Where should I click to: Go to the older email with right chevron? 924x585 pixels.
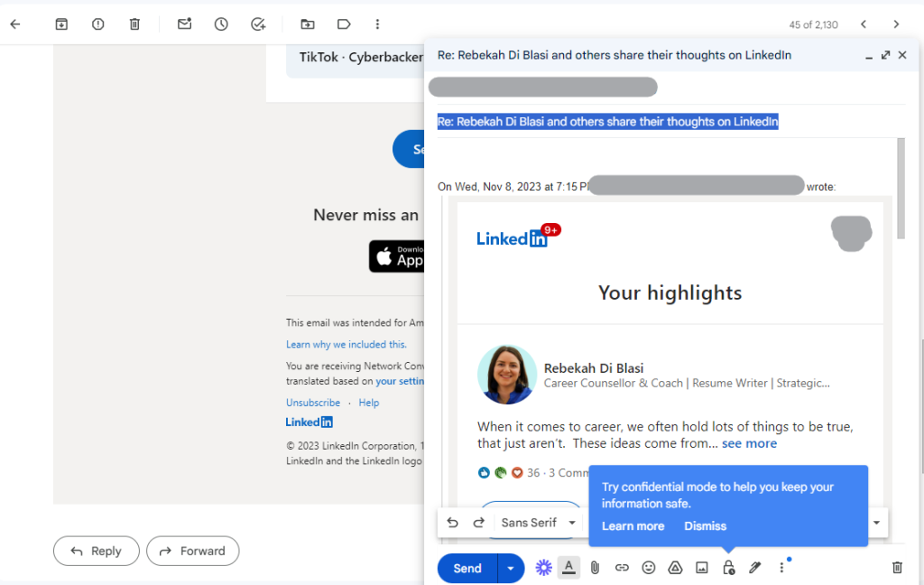896,24
